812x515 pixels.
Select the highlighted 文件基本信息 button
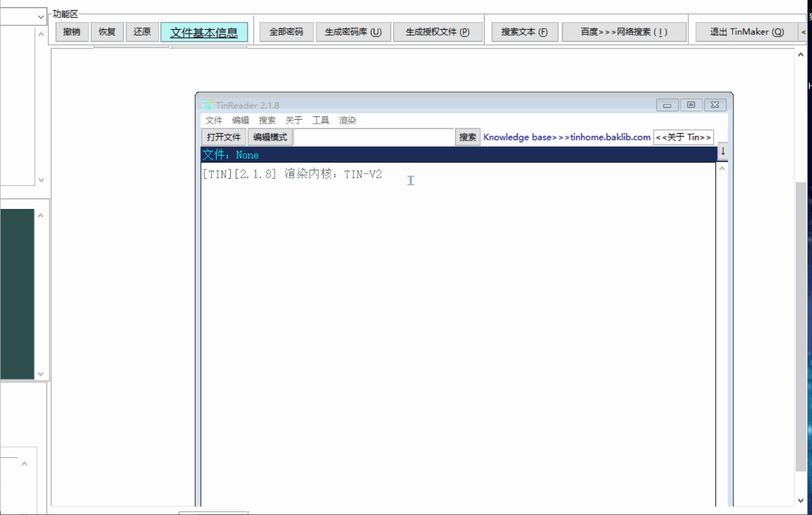point(205,32)
